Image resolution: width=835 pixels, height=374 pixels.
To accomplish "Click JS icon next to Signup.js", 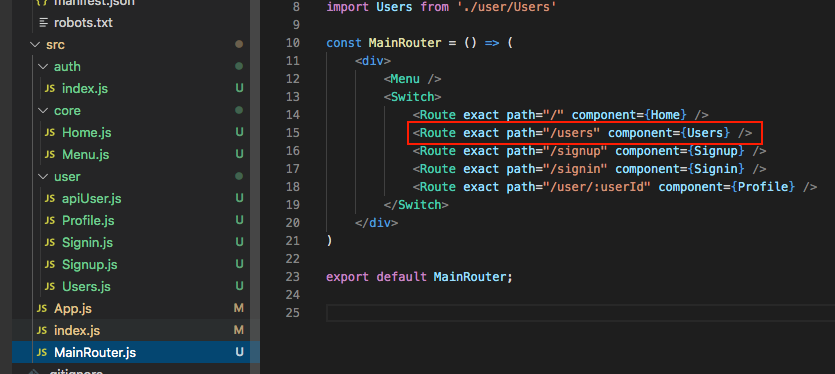I will point(50,265).
